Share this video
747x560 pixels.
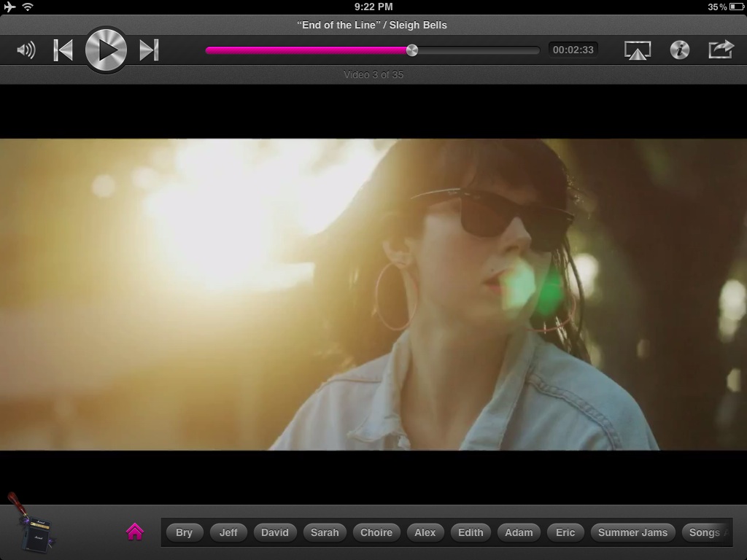pyautogui.click(x=720, y=50)
